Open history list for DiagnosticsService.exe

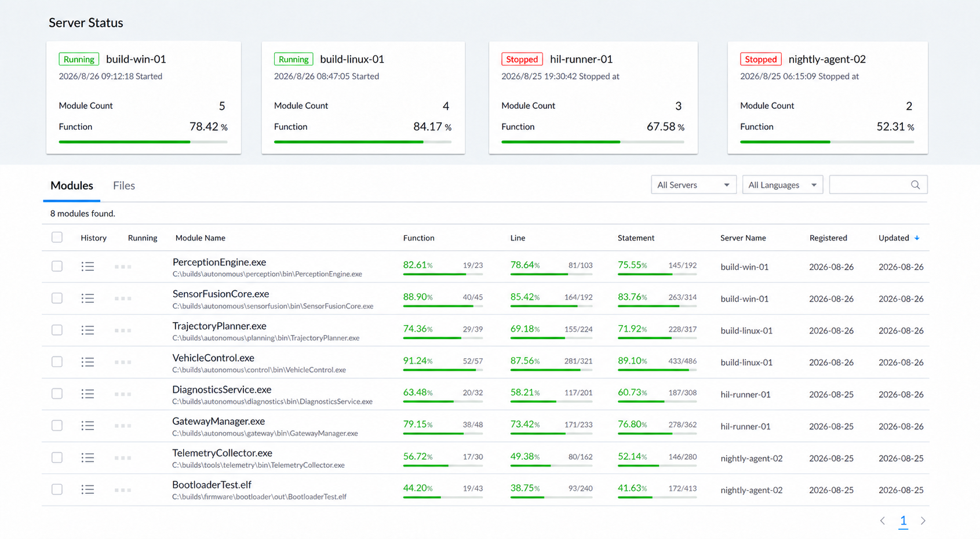pyautogui.click(x=88, y=394)
